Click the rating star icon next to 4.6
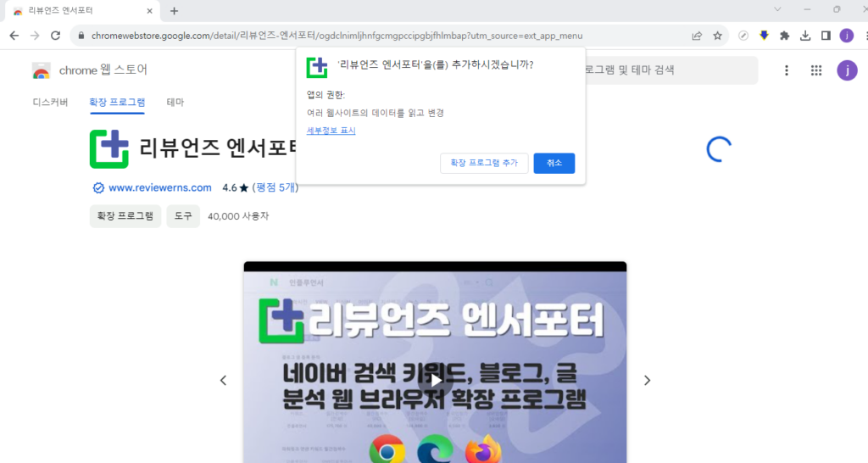The width and height of the screenshot is (868, 463). (x=243, y=187)
